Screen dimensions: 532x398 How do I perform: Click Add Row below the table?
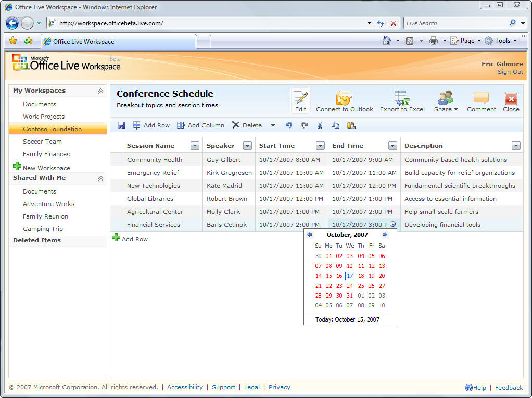pos(134,239)
